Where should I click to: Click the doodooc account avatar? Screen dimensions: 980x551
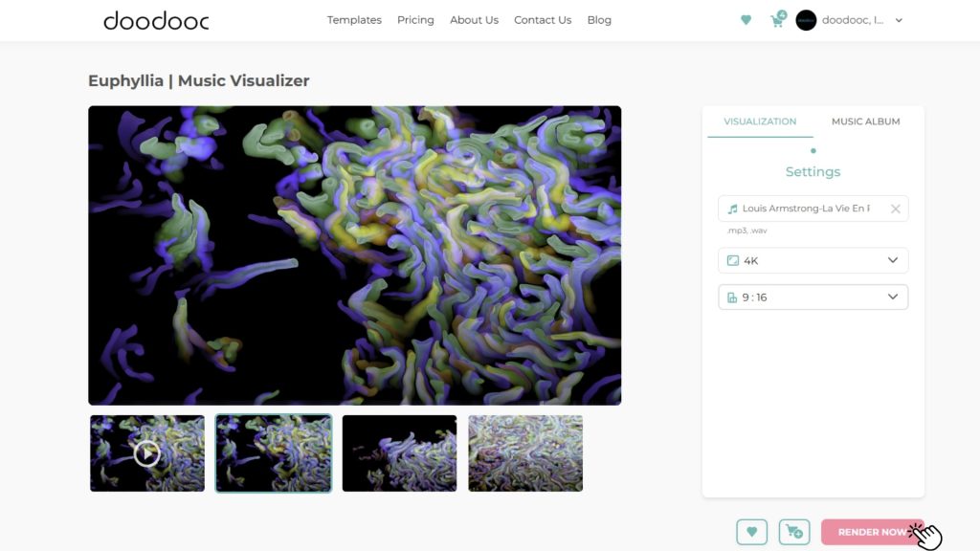806,20
